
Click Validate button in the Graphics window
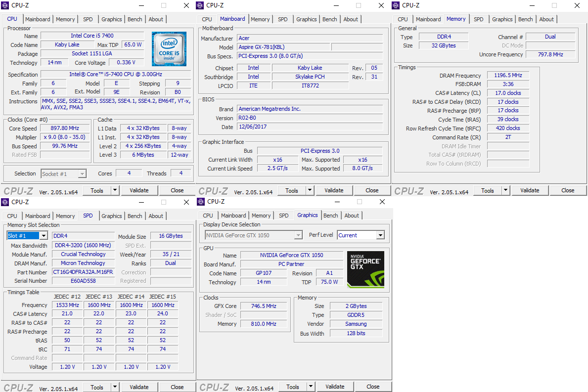(335, 387)
